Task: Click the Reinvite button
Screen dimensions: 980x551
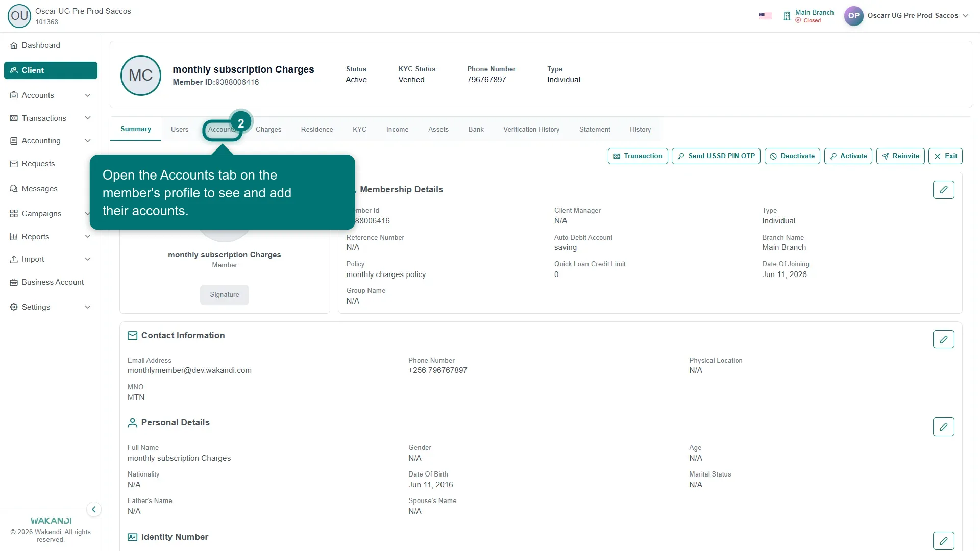Action: [900, 156]
